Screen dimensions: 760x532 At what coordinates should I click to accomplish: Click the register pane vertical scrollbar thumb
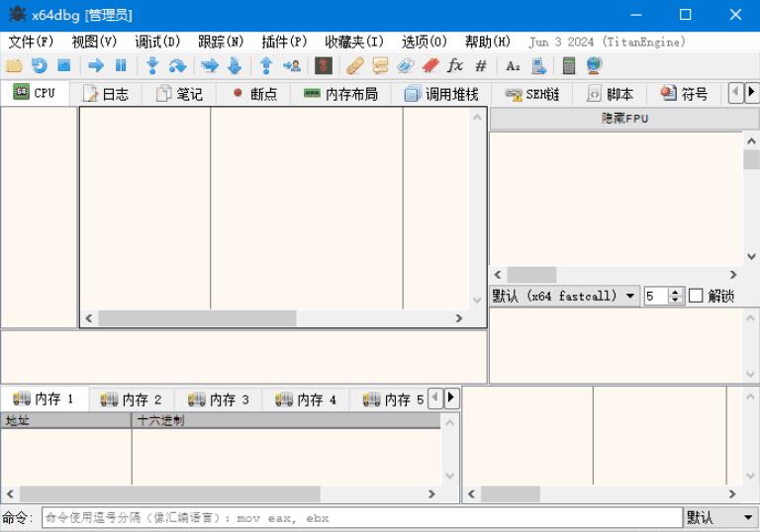pos(751,160)
